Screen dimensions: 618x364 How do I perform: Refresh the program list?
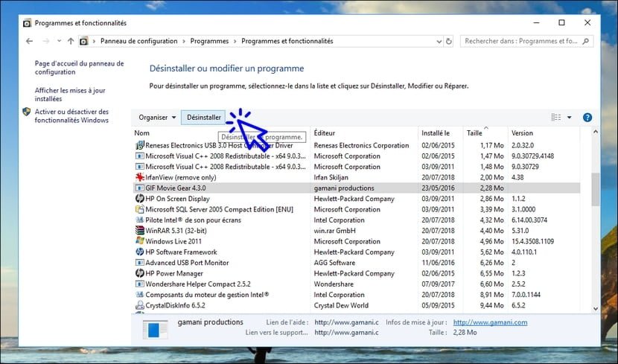448,41
